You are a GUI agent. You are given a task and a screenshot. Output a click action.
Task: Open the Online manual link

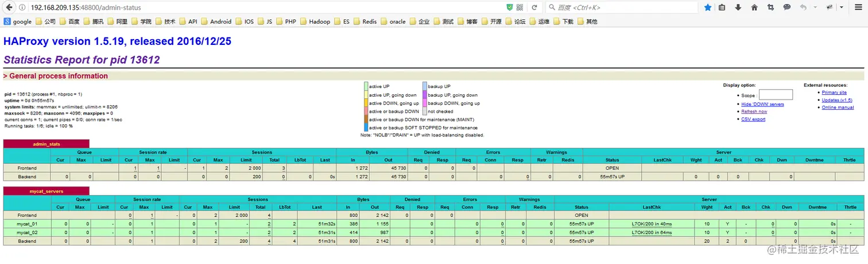click(x=838, y=108)
